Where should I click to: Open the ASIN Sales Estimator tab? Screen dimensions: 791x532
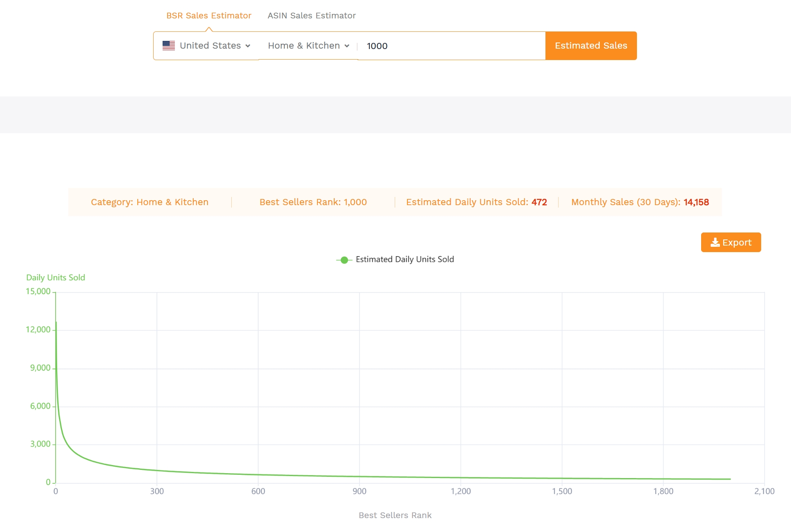[311, 16]
